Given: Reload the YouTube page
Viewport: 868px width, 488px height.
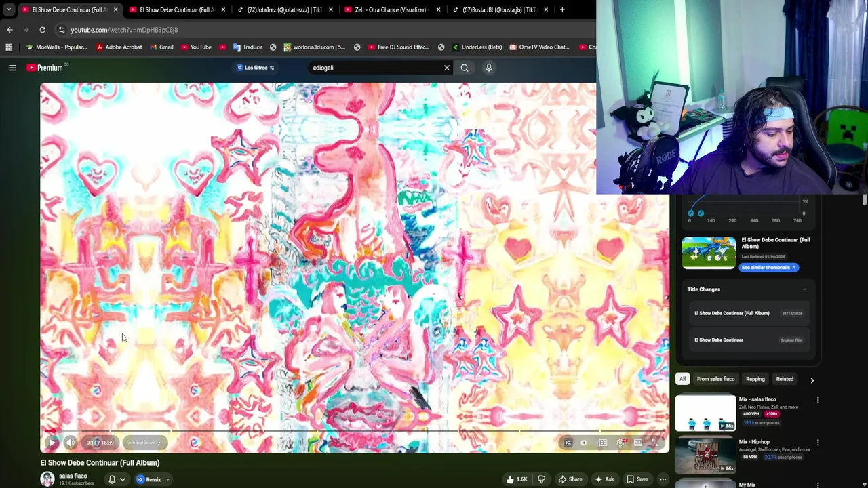Looking at the screenshot, I should tap(42, 30).
